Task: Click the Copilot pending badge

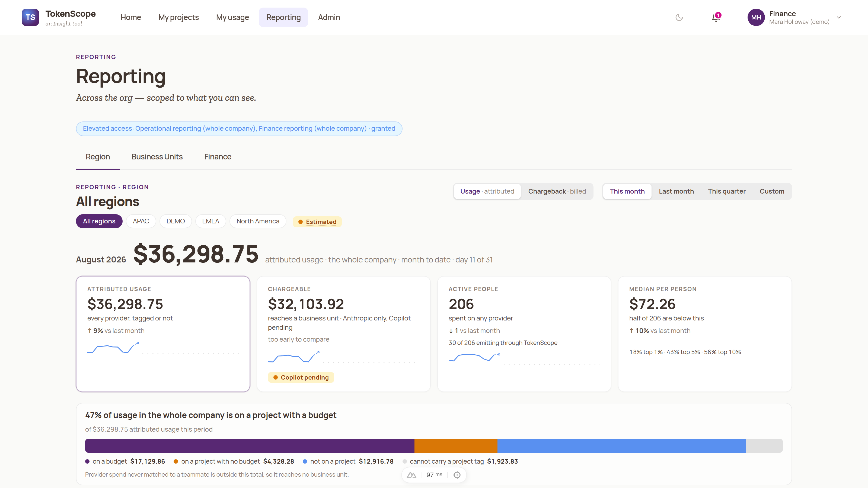Action: 301,378
